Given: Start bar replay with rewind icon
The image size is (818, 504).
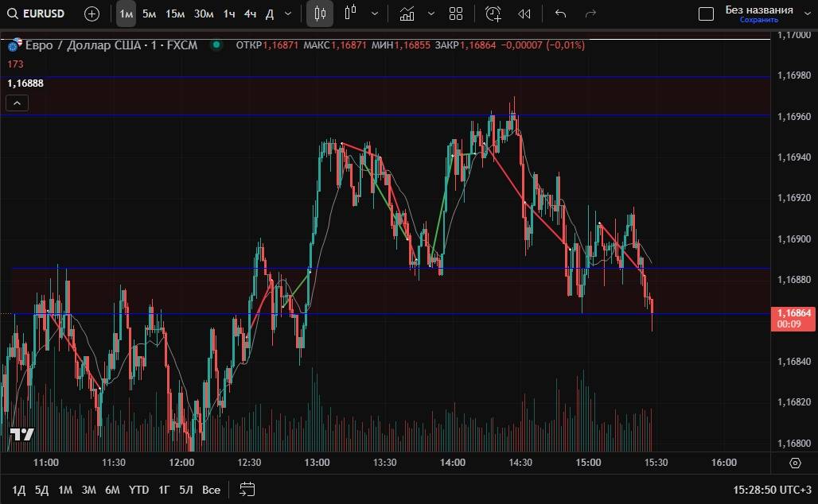Looking at the screenshot, I should tap(524, 14).
